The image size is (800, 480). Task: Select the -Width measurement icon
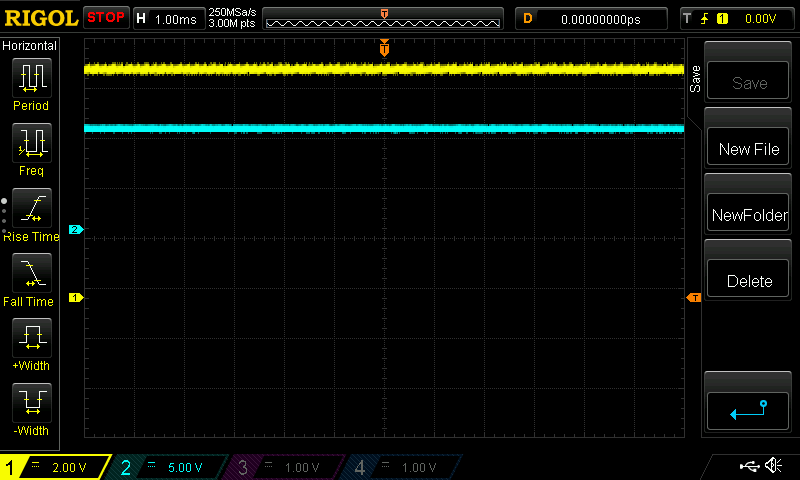coord(30,407)
